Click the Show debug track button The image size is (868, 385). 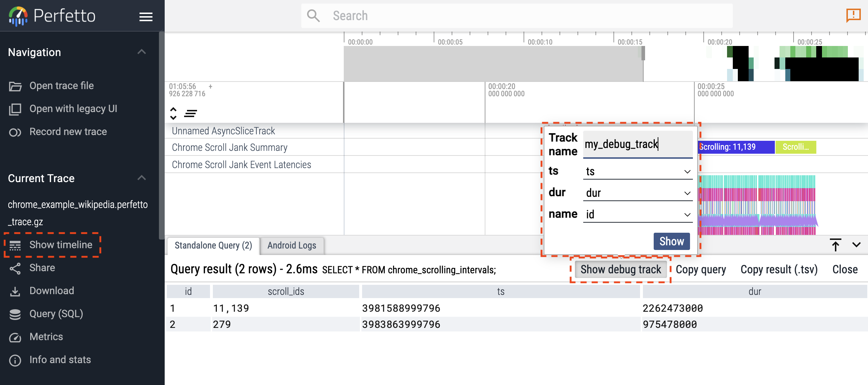[x=621, y=270]
